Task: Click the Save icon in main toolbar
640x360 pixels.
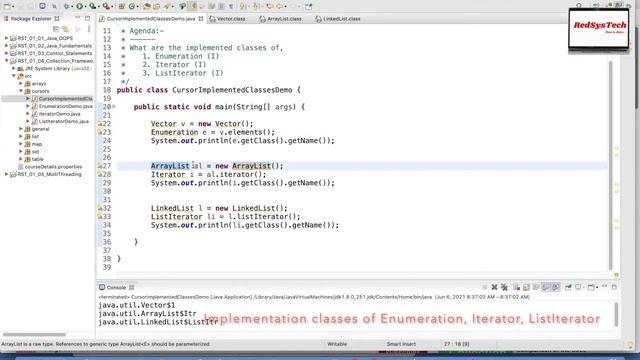Action: coord(20,6)
